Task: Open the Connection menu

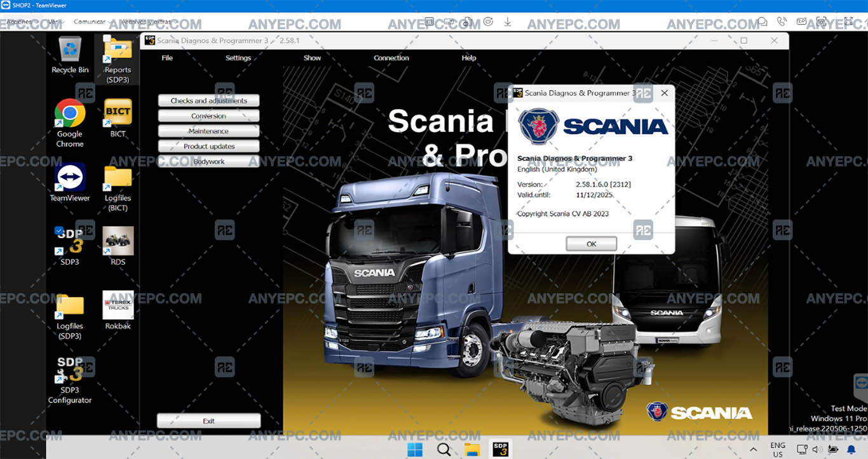Action: tap(391, 58)
